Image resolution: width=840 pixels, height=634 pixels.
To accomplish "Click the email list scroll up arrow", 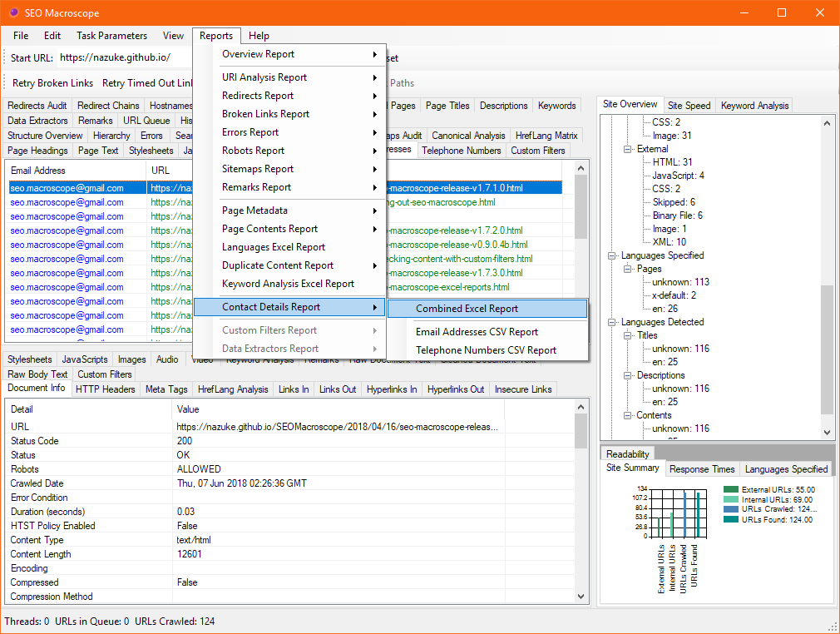I will pyautogui.click(x=581, y=168).
